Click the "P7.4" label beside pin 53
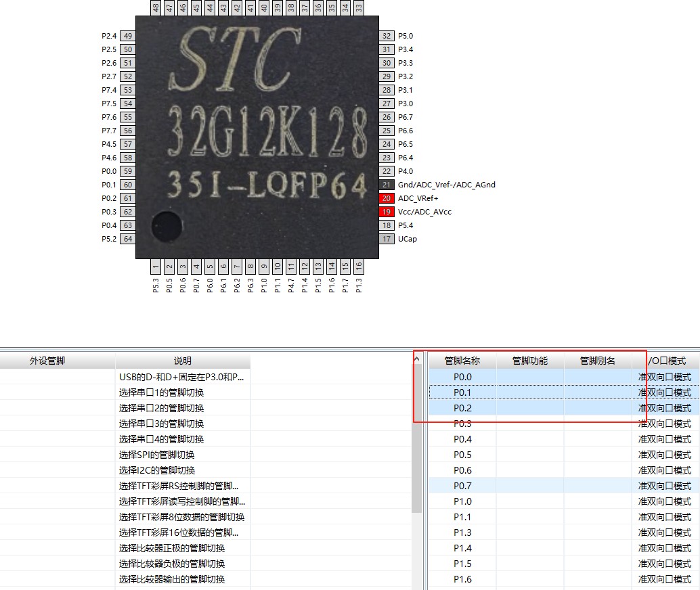Screen dimensions: 700x590 click(109, 90)
